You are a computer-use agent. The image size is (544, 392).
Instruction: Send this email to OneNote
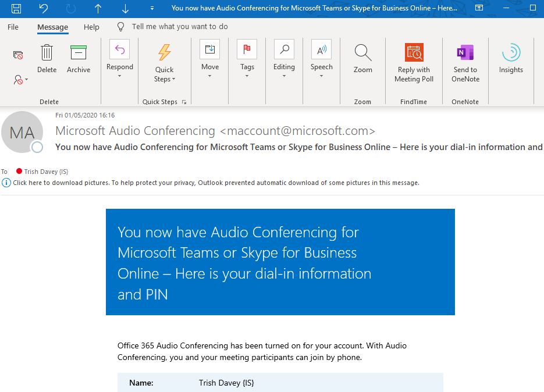tap(465, 63)
